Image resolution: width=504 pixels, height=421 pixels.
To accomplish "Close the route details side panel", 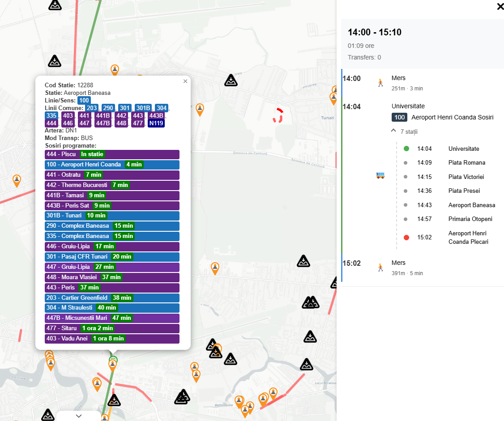I will pyautogui.click(x=500, y=6).
